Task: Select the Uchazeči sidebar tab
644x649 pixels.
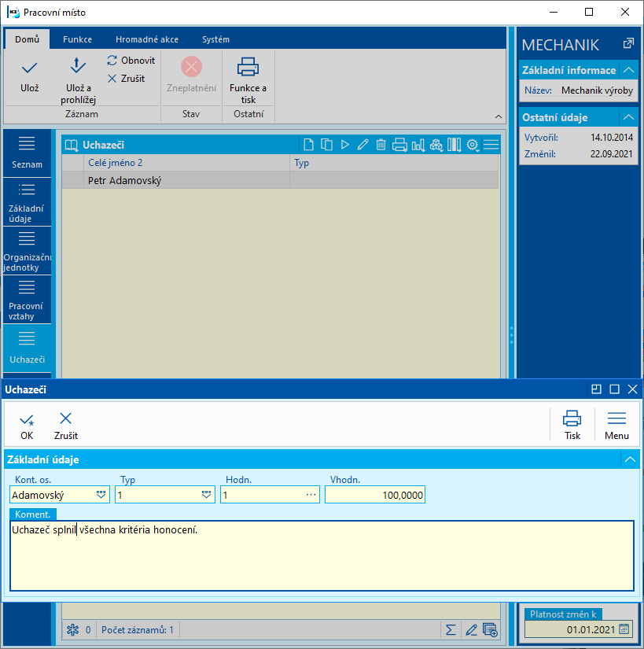Action: click(x=27, y=348)
